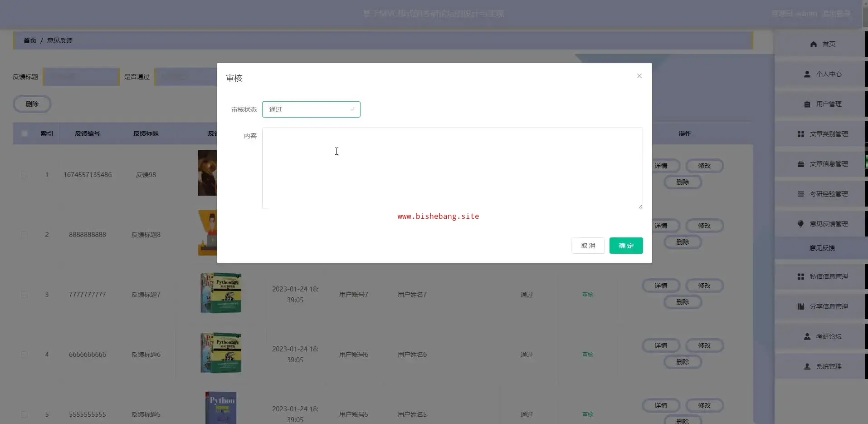868x424 pixels.
Task: Tick the checkbox for row 反馈标题6
Action: click(x=24, y=355)
